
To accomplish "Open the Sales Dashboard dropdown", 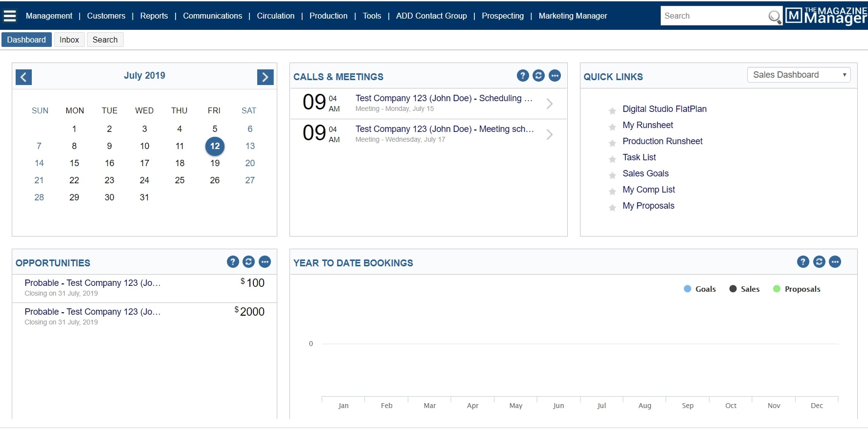I will point(799,75).
